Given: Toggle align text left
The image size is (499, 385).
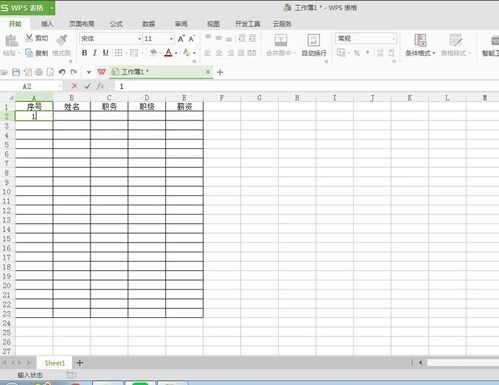Looking at the screenshot, I should pyautogui.click(x=208, y=53).
